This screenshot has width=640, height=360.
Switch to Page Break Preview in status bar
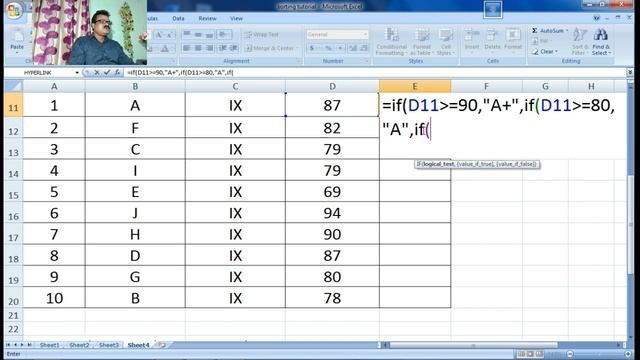539,353
